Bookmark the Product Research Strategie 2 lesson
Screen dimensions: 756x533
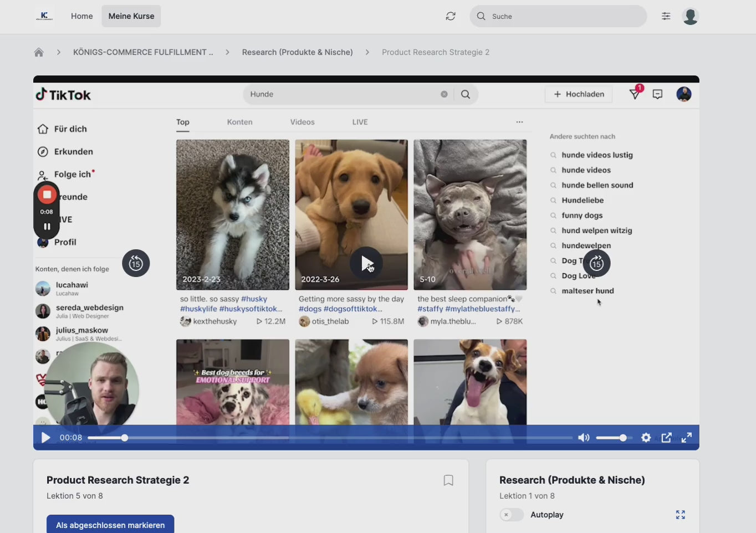pos(448,480)
